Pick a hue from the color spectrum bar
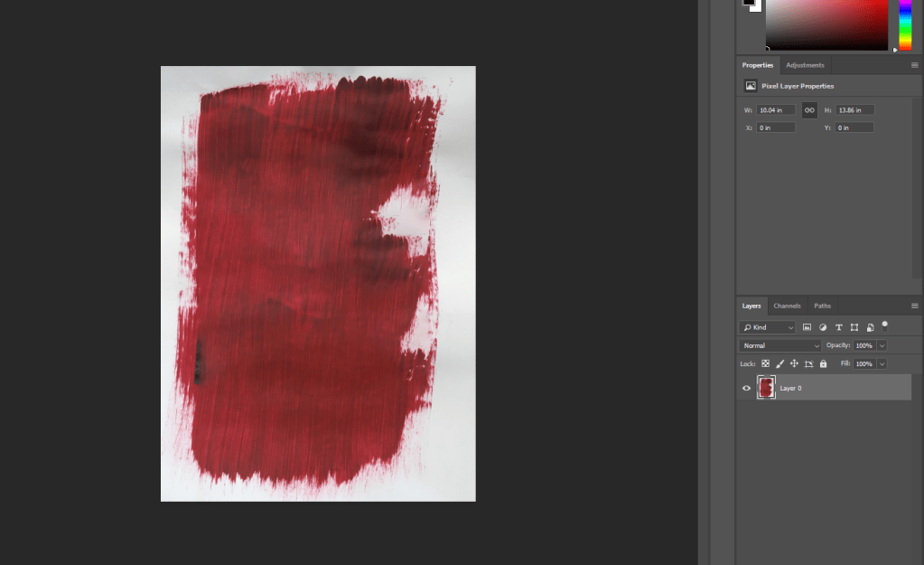This screenshot has height=565, width=924. tap(905, 23)
